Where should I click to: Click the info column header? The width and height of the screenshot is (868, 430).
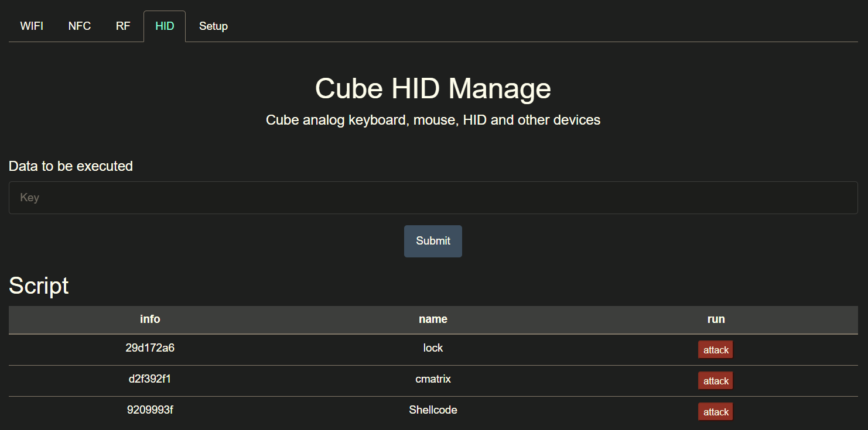pyautogui.click(x=150, y=319)
